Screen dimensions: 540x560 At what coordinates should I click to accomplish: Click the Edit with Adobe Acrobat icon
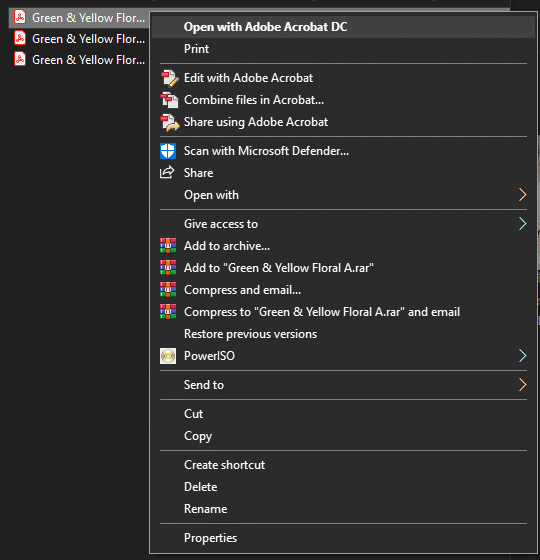[x=169, y=78]
